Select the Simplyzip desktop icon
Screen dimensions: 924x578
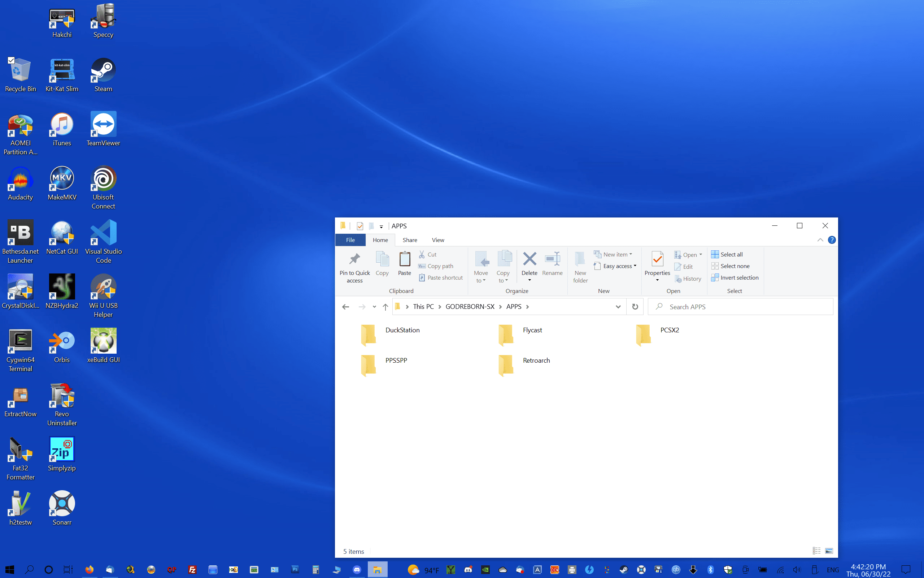click(x=62, y=455)
